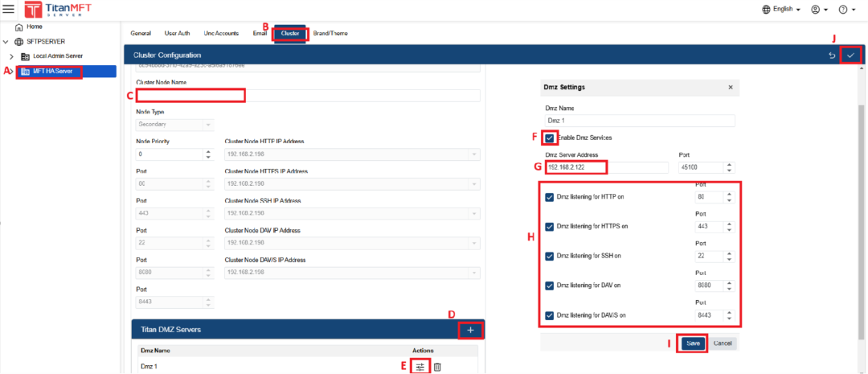Screen dimensions: 868x374
Task: Switch to the User Auth tab
Action: click(177, 34)
